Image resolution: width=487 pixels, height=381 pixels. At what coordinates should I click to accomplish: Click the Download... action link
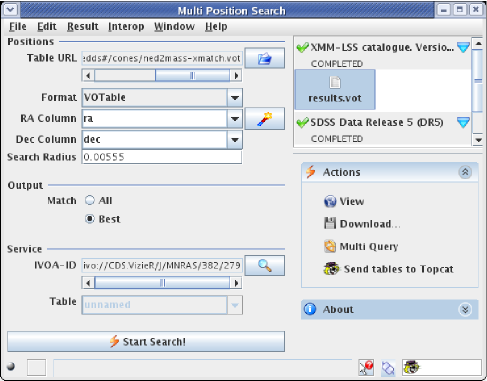(x=370, y=224)
